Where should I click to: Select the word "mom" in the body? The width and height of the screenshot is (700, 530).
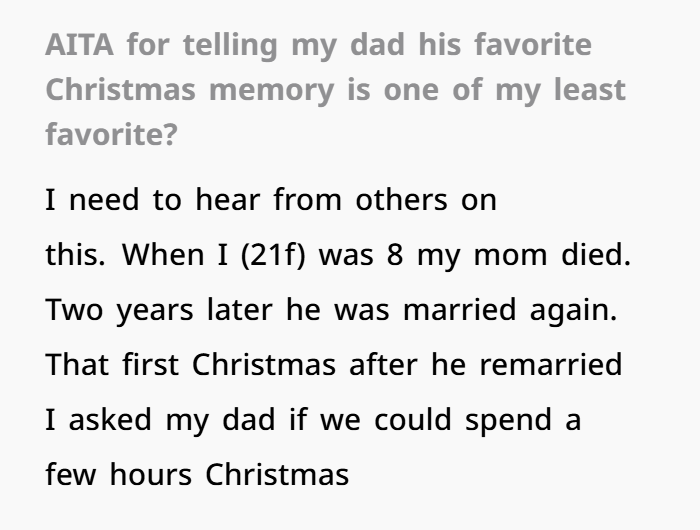506,255
